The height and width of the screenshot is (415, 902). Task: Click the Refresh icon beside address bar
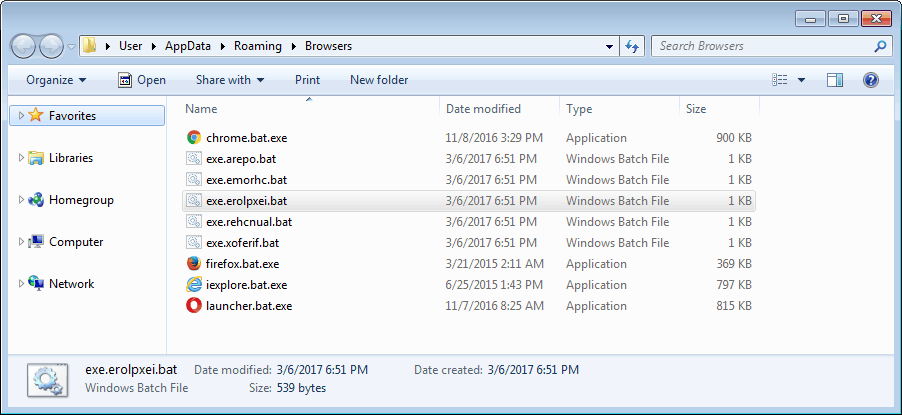[633, 46]
